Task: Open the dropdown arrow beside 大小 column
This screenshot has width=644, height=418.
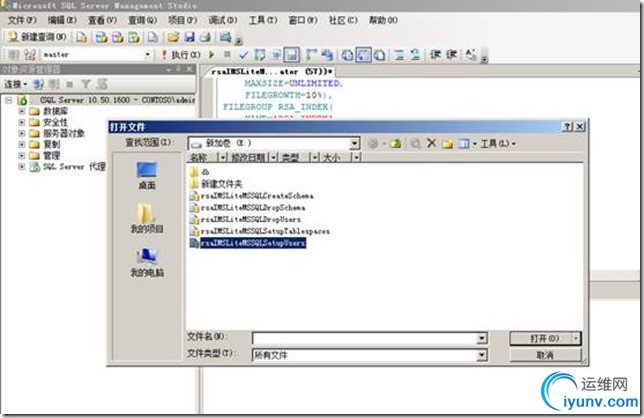Action: (356, 157)
